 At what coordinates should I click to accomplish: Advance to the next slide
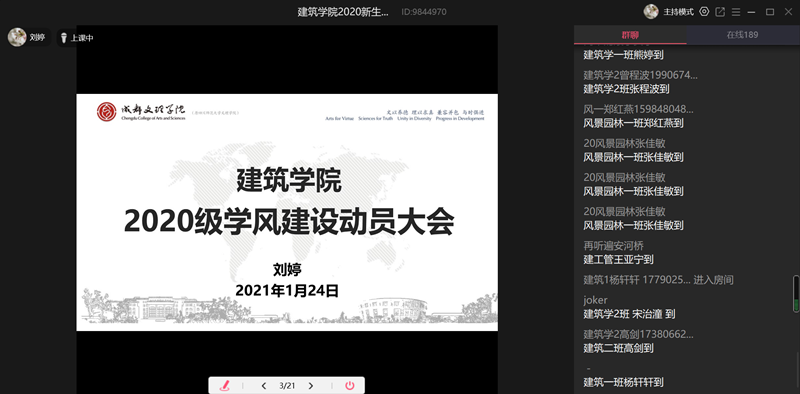point(311,386)
